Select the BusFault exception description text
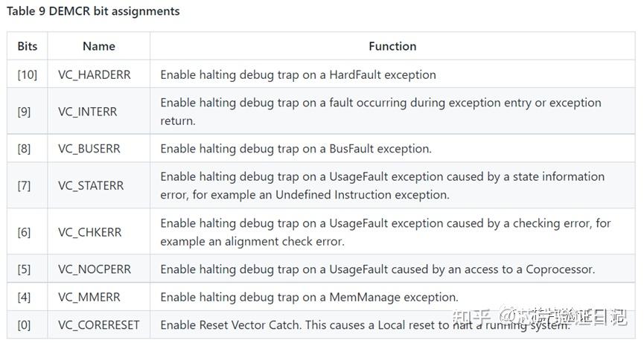 [296, 149]
